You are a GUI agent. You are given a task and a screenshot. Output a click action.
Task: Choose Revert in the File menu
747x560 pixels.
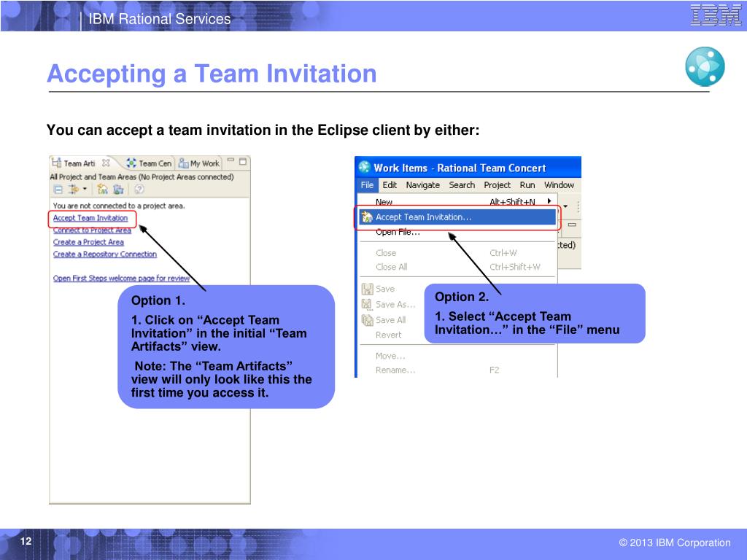(389, 335)
